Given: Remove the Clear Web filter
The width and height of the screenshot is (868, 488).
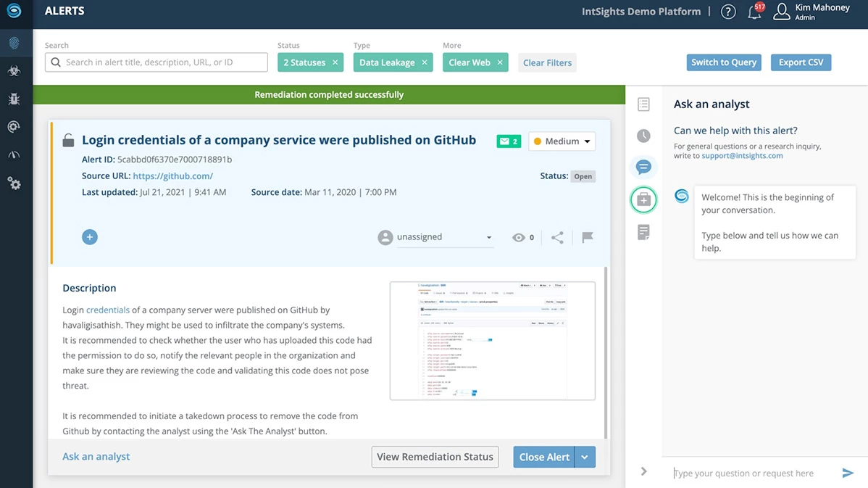Looking at the screenshot, I should (500, 62).
